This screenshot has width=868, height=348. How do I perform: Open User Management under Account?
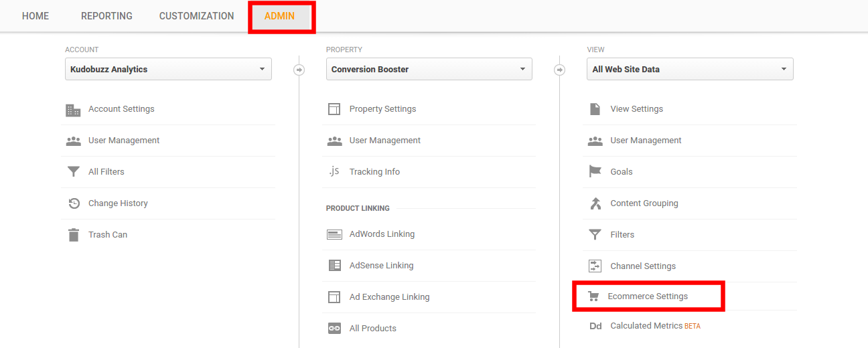click(124, 141)
